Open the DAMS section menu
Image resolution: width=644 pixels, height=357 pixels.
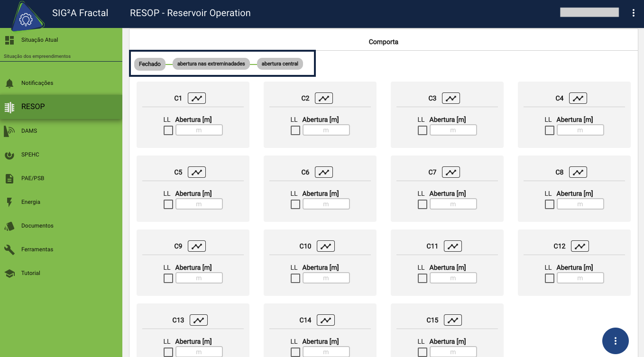pyautogui.click(x=9, y=131)
